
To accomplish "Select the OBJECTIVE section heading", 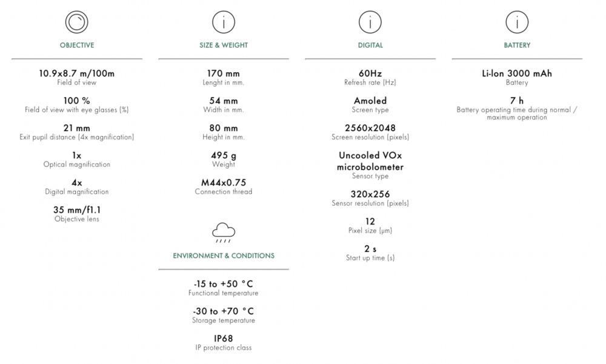I will click(x=77, y=45).
